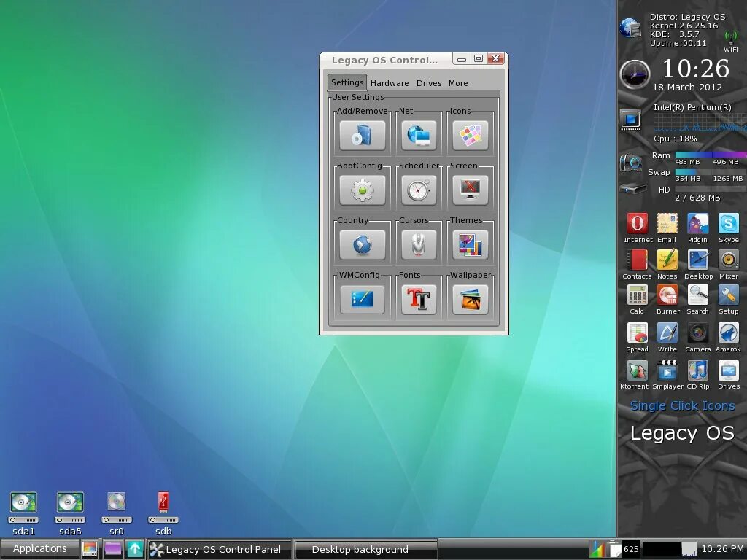Click the purple folder taskbar icon

click(113, 549)
